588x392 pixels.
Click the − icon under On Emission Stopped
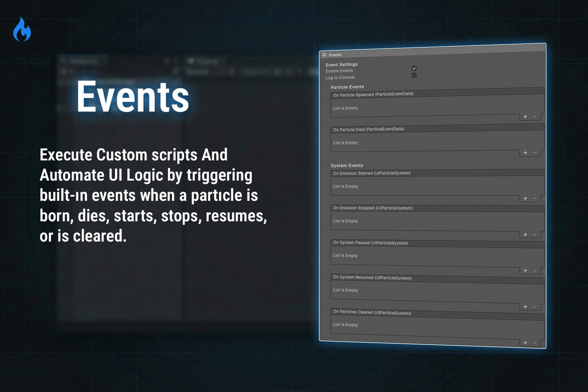pos(535,234)
